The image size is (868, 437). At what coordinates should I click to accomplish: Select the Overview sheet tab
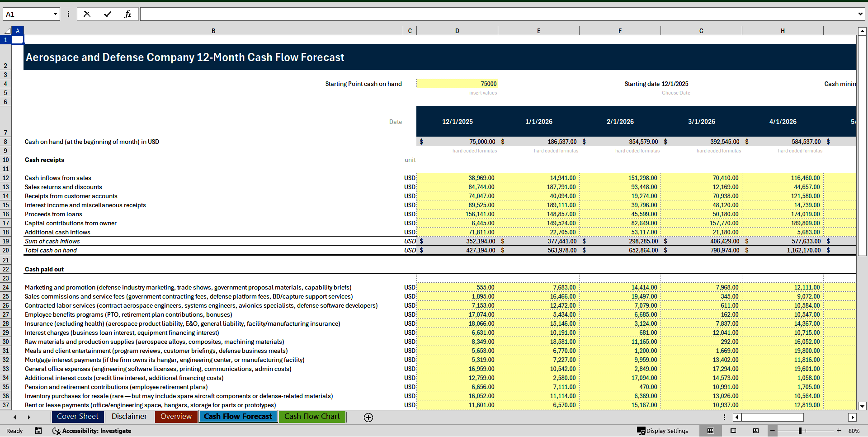tap(176, 417)
